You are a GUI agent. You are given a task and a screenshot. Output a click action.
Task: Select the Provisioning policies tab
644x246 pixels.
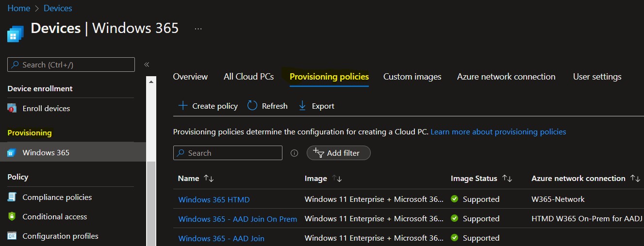(329, 77)
